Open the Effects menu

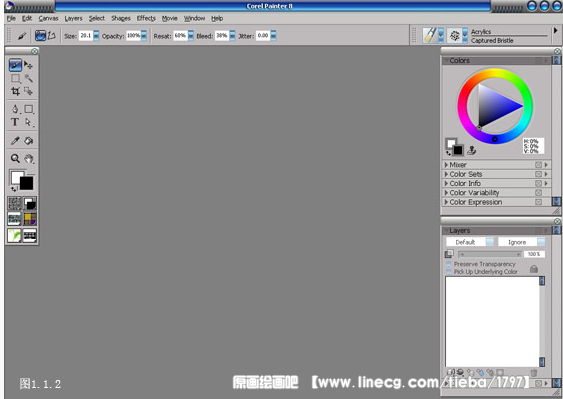(146, 18)
